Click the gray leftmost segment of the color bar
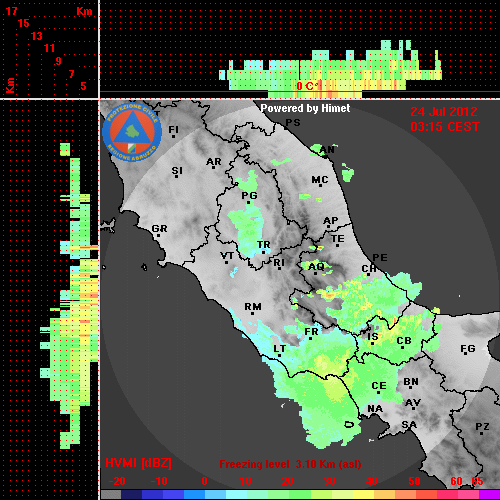Image resolution: width=500 pixels, height=500 pixels. point(111,495)
